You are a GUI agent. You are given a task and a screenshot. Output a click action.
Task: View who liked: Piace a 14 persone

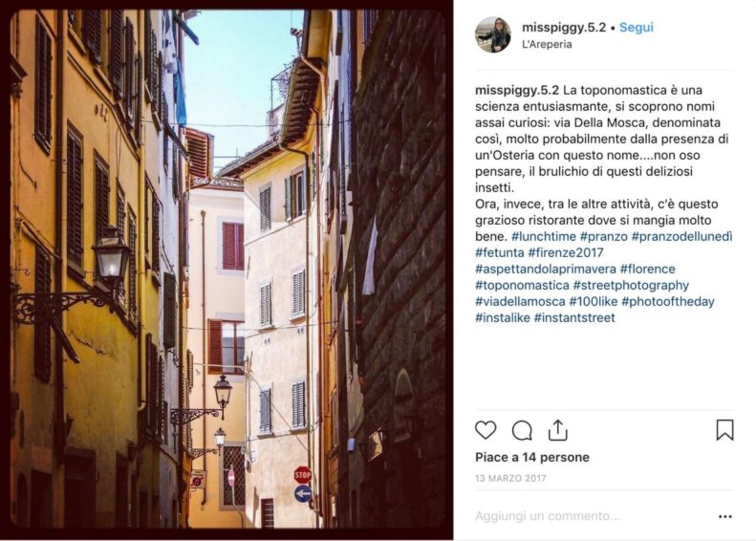point(531,457)
